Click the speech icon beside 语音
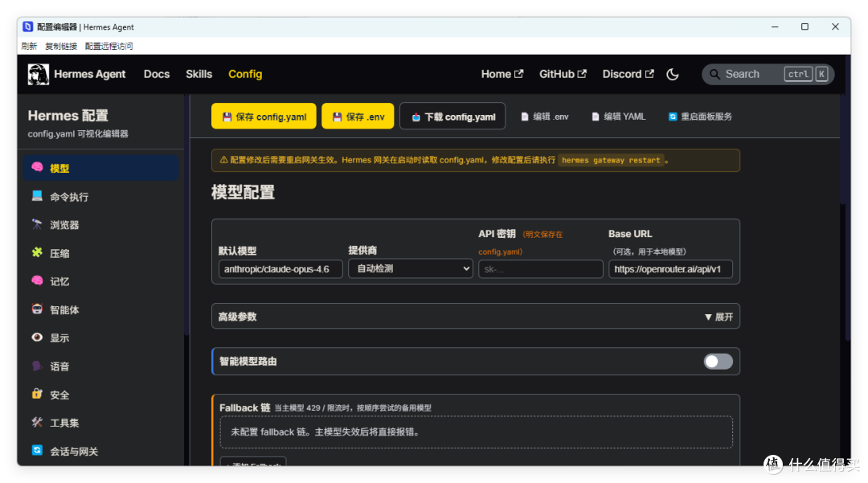 (37, 366)
